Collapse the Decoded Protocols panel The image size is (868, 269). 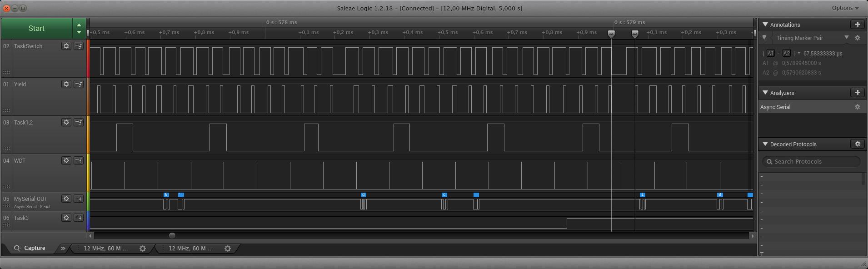point(765,144)
